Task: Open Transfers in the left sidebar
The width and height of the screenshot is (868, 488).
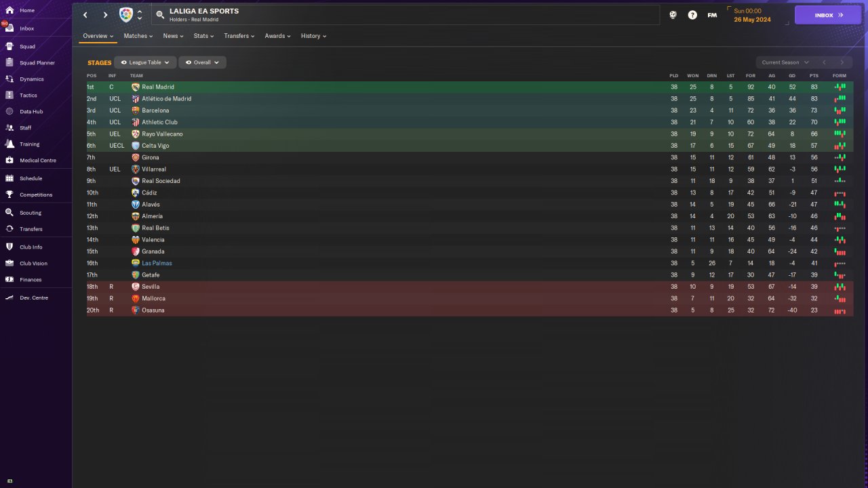Action: (x=31, y=229)
